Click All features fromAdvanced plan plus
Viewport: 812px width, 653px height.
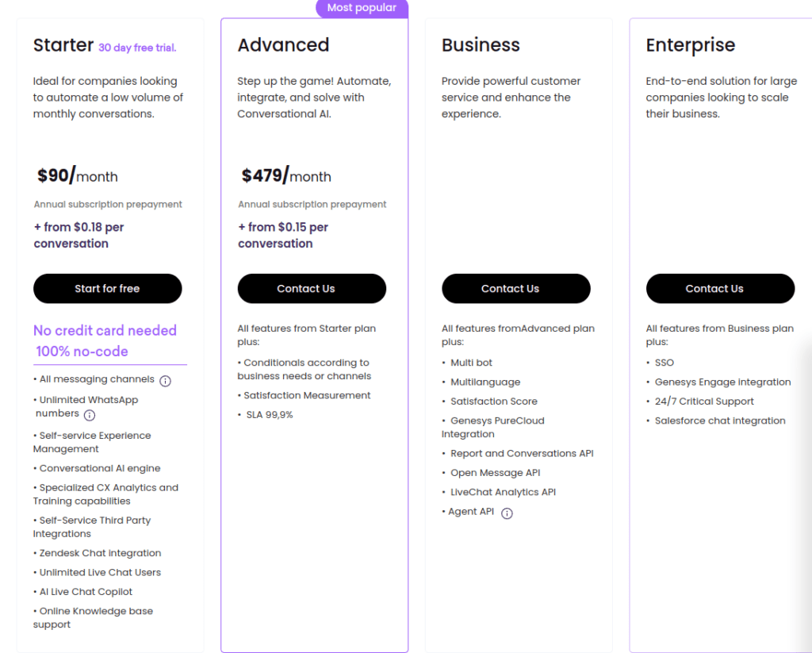(518, 336)
